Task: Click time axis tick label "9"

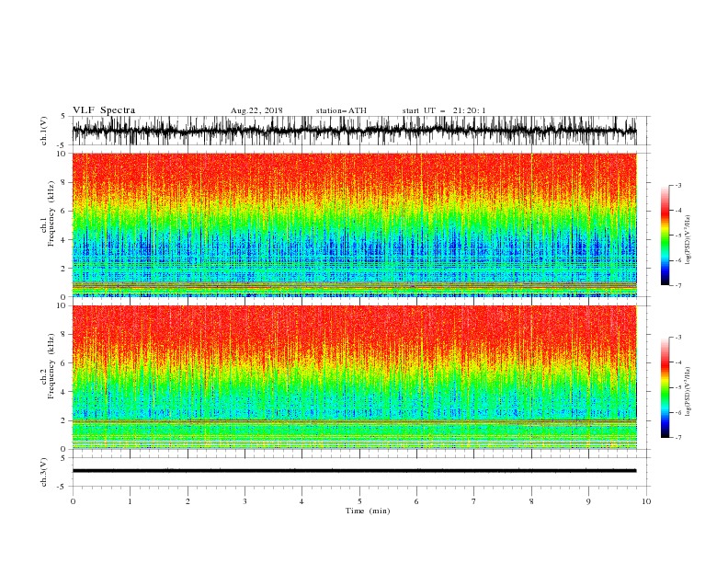Action: point(588,501)
